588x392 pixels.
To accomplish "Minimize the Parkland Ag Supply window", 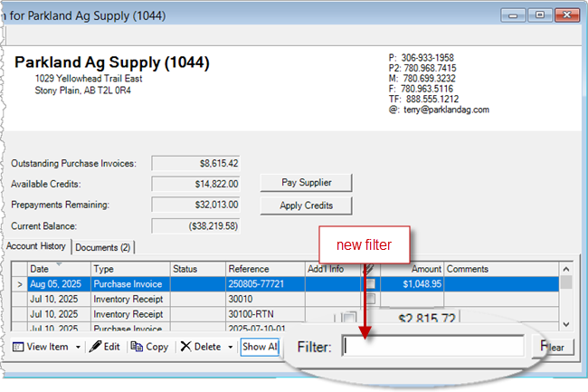I will pyautogui.click(x=513, y=15).
